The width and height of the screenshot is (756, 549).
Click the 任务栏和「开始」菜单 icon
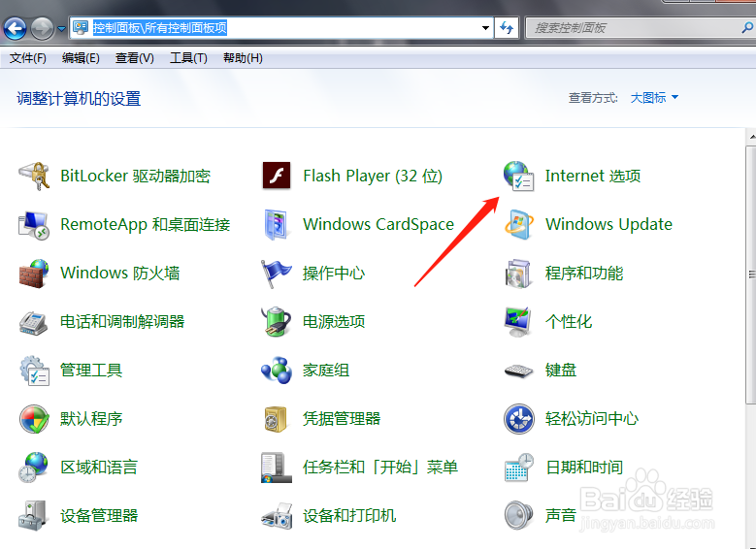click(277, 468)
